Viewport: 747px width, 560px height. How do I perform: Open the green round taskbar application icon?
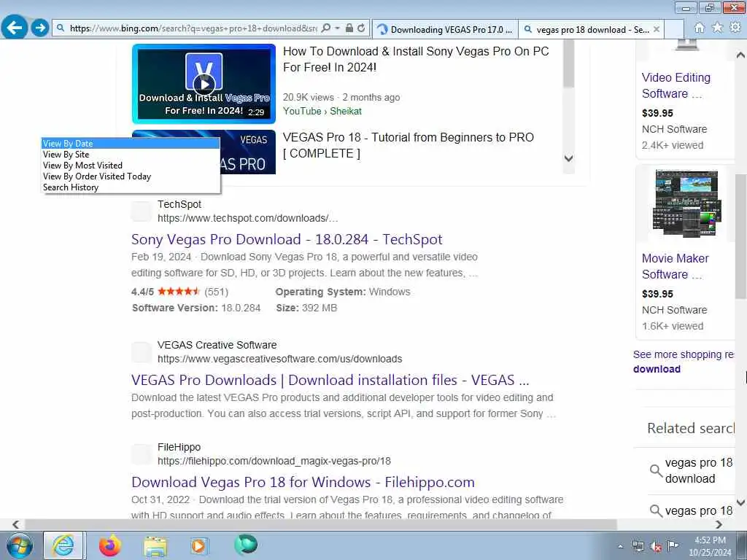pos(246,545)
